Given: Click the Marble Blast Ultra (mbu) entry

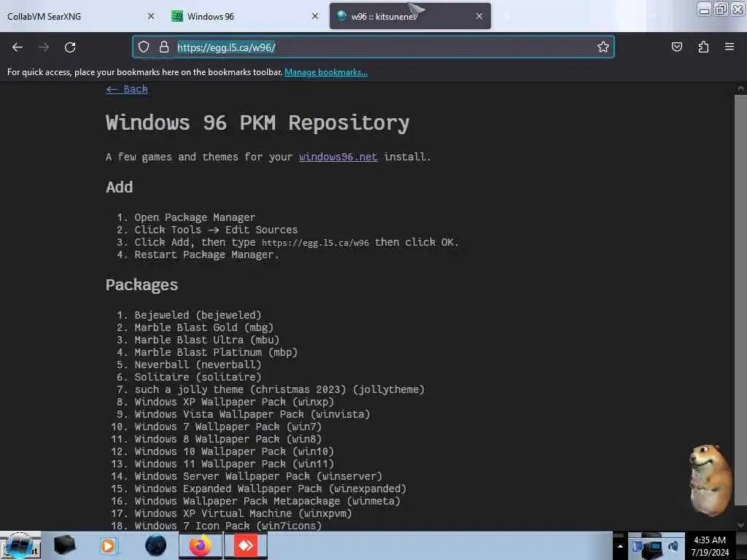Looking at the screenshot, I should coord(206,340).
